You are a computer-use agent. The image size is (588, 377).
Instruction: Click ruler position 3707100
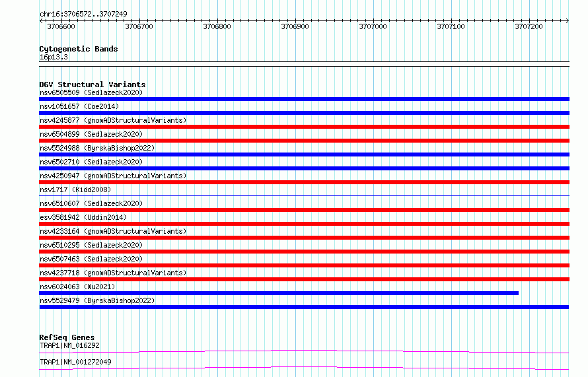point(451,26)
